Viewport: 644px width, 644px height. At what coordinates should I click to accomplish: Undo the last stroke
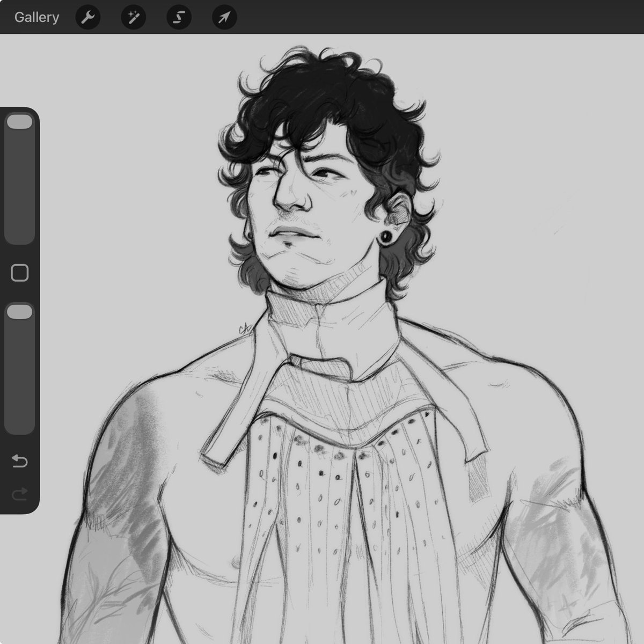pos(19,460)
